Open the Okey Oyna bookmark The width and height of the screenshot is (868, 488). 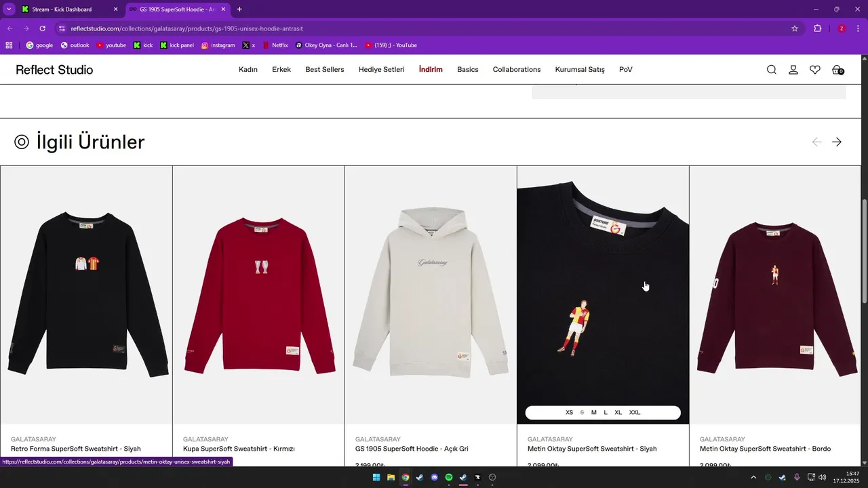click(326, 45)
